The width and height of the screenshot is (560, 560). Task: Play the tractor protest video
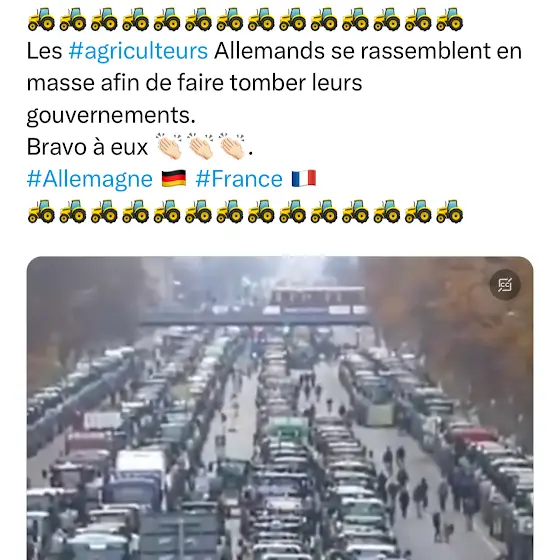280,408
